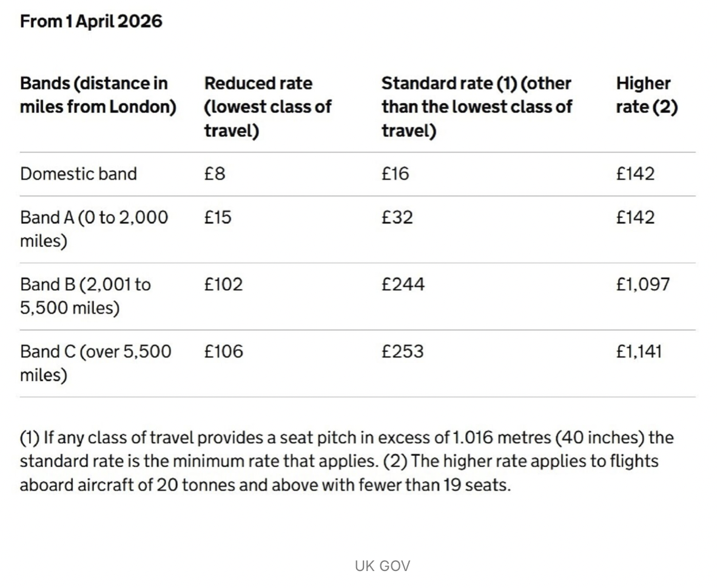Click the "From 1 April 2026" heading
This screenshot has width=717, height=588.
coord(91,22)
